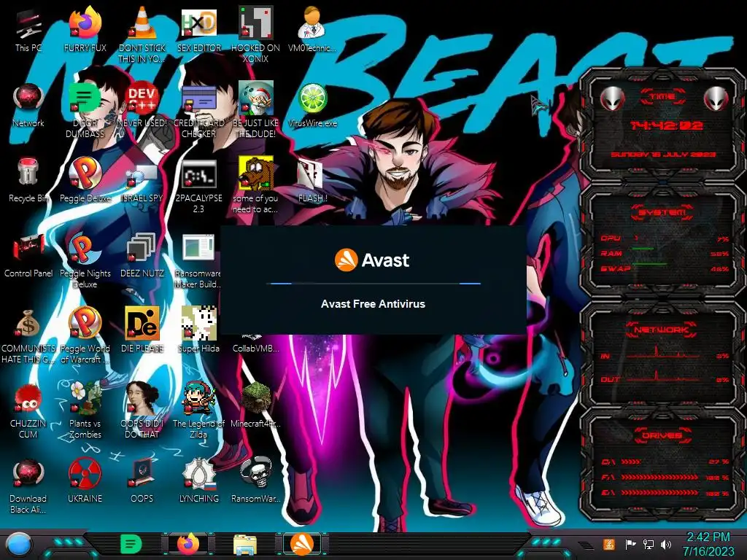Click the Dev-C++ NEVER USED shortcut
Viewport: 747px width, 560px height.
(142, 98)
